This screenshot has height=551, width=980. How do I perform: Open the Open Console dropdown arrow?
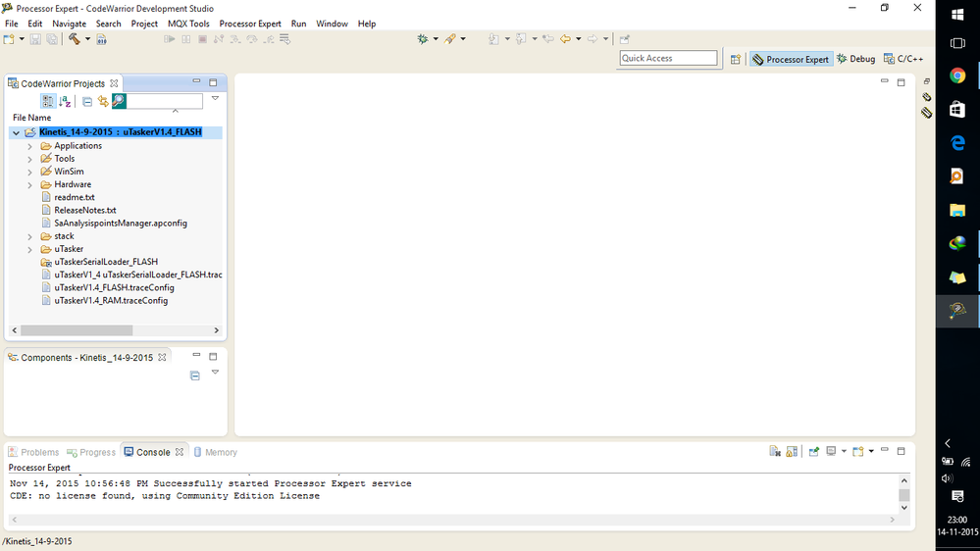871,451
